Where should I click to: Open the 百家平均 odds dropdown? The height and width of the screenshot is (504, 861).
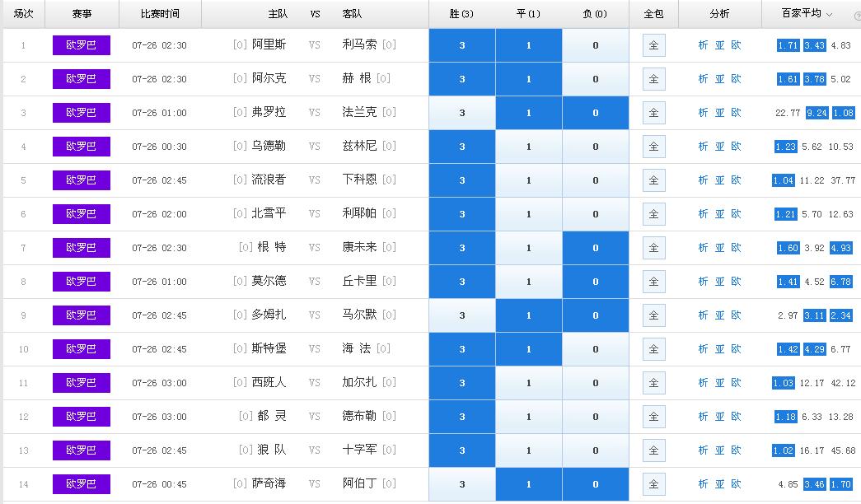807,14
